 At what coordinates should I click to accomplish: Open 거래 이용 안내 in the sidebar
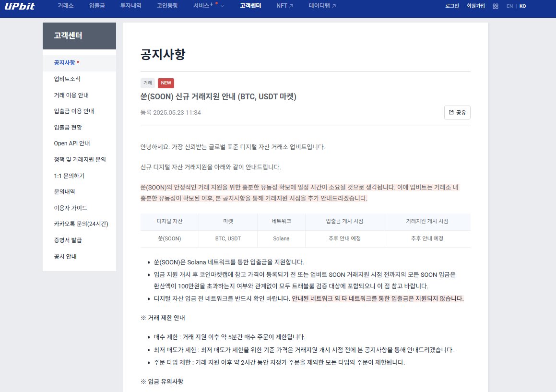pos(79,95)
